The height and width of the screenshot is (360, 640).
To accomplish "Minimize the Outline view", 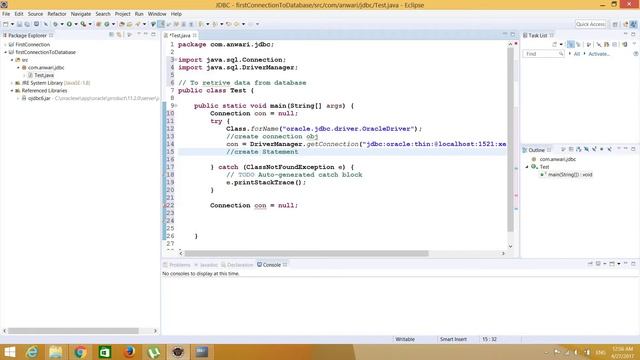I will pyautogui.click(x=626, y=149).
